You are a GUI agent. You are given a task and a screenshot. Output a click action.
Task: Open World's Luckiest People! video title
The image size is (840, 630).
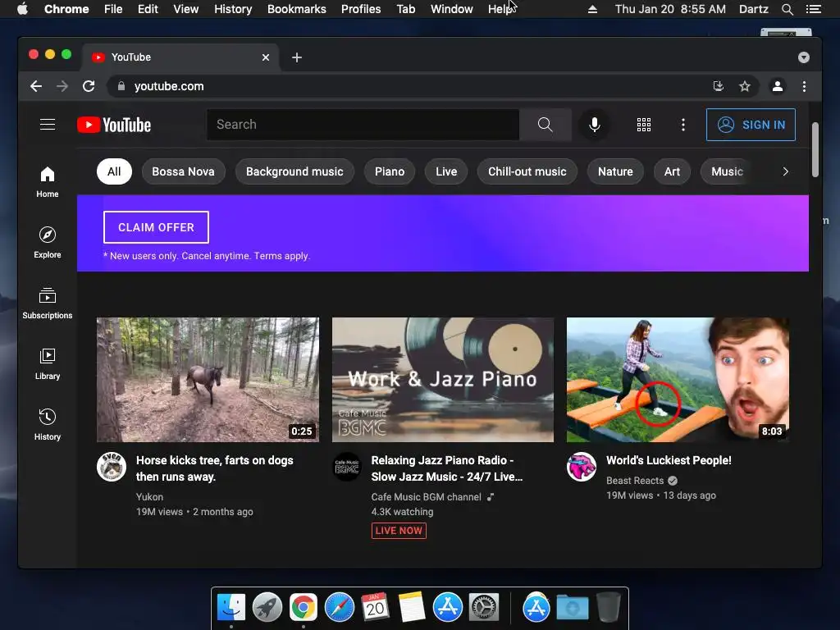[x=669, y=460]
